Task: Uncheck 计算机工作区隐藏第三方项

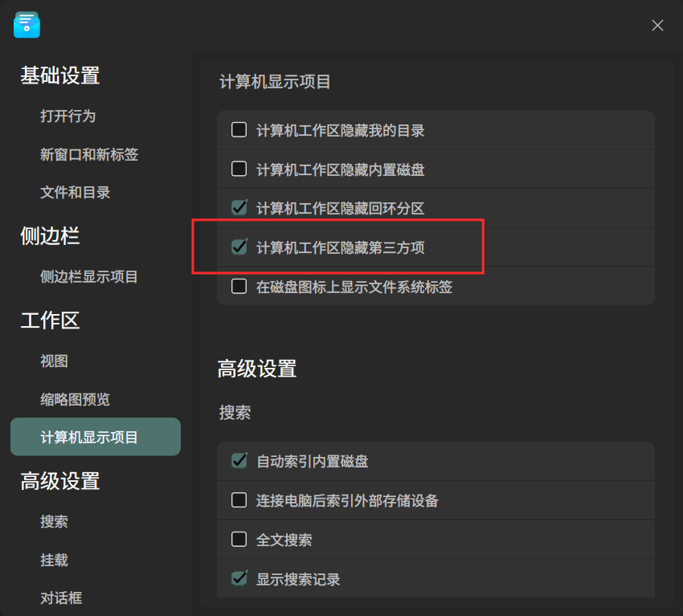Action: 239,247
